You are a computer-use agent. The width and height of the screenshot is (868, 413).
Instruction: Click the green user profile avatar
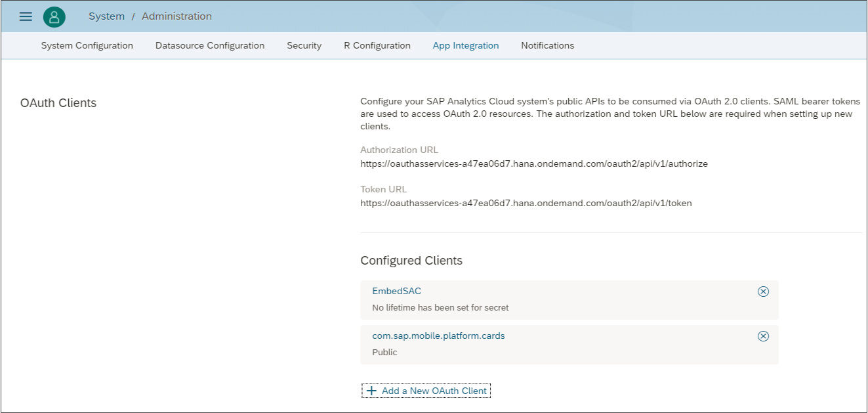click(54, 16)
